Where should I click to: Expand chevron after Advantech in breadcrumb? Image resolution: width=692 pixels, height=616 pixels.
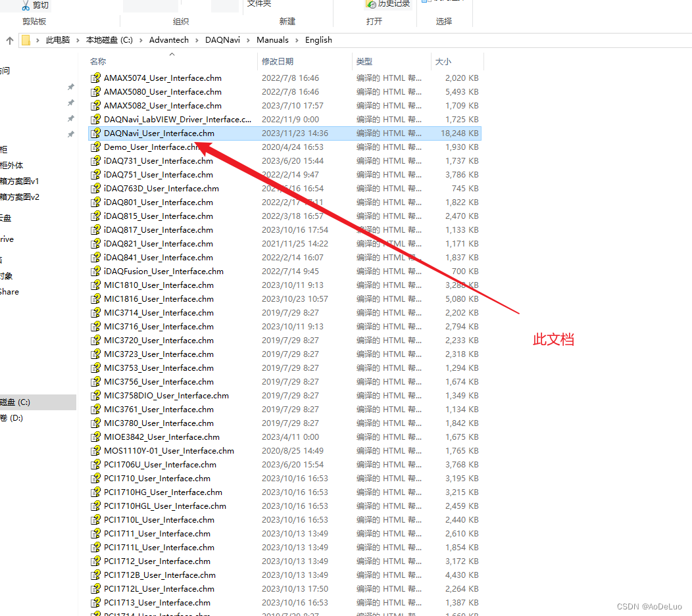[197, 41]
